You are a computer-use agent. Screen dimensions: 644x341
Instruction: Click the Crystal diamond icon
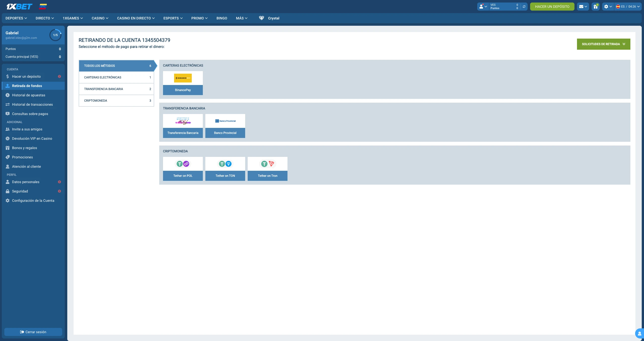click(261, 18)
